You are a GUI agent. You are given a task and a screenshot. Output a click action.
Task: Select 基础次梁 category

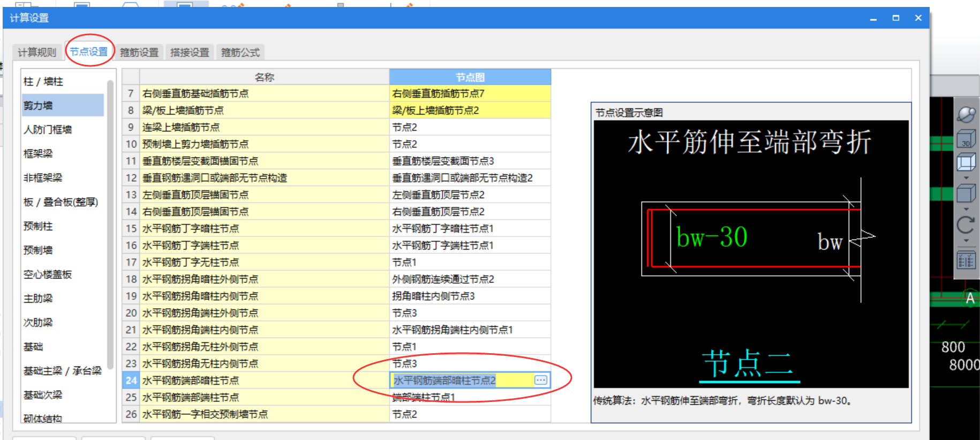click(x=63, y=395)
